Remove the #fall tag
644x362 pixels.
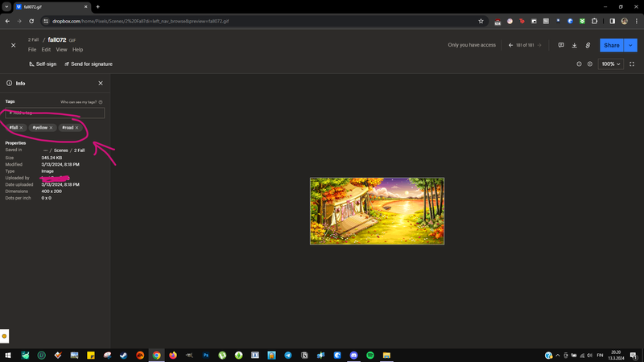[x=22, y=128]
